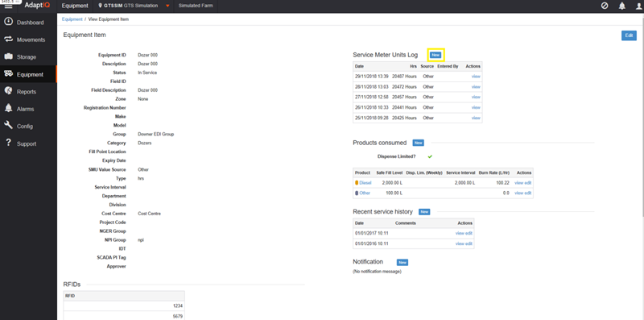Click the Movements arrows icon
This screenshot has height=320, width=644.
click(x=8, y=39)
